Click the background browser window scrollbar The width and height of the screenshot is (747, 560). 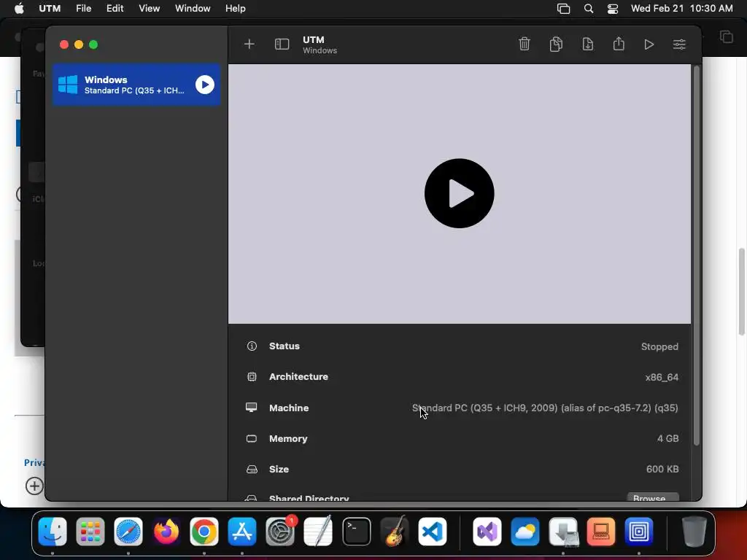tap(741, 292)
